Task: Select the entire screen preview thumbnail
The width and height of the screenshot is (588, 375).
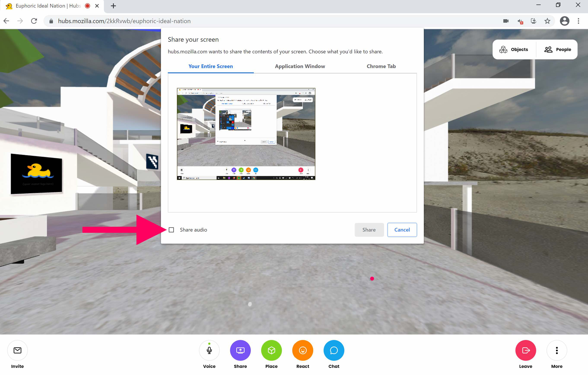Action: point(246,134)
